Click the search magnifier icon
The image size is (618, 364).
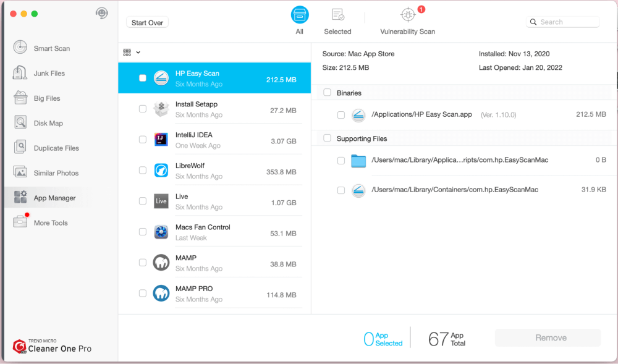(x=533, y=22)
